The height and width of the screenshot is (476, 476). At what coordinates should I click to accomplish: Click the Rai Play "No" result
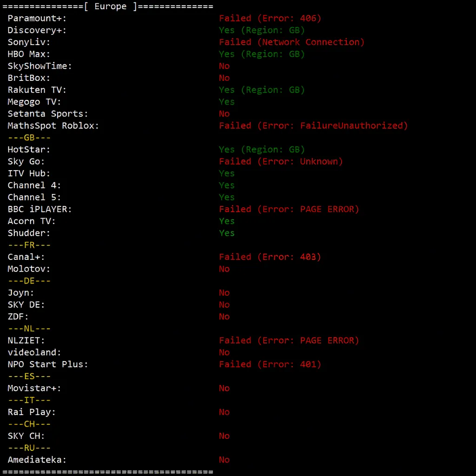[225, 412]
